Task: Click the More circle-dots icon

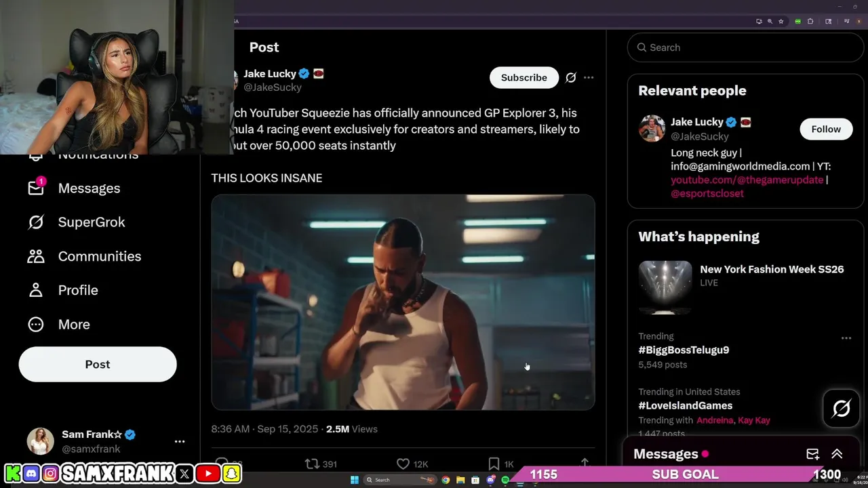Action: (36, 324)
